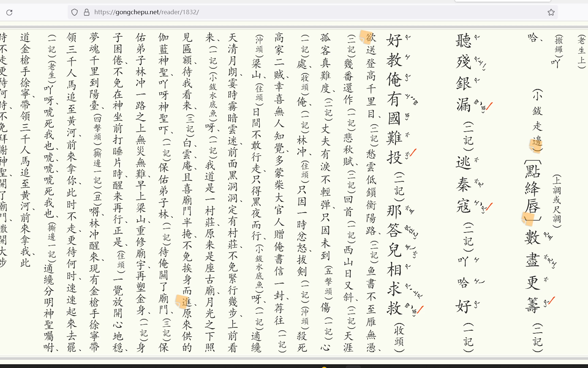The height and width of the screenshot is (368, 588).
Task: Click the large character 銀
Action: [464, 83]
